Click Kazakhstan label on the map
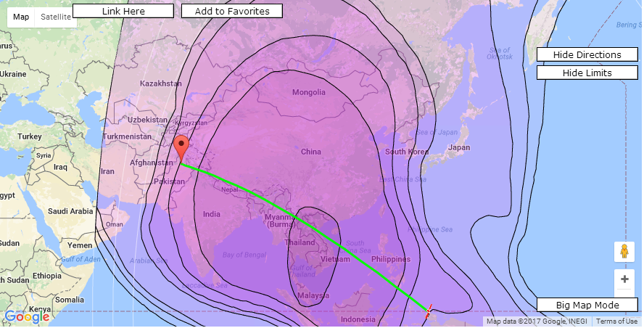 (161, 83)
